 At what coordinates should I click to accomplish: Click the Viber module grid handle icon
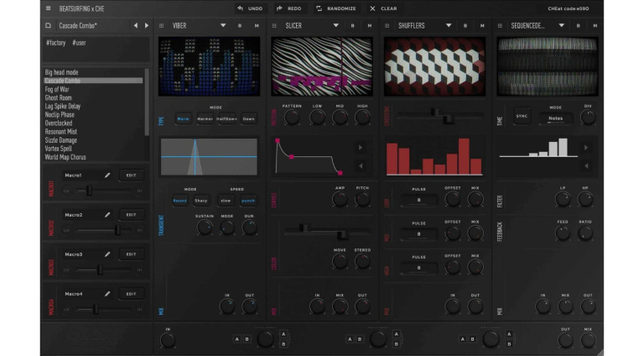[161, 25]
